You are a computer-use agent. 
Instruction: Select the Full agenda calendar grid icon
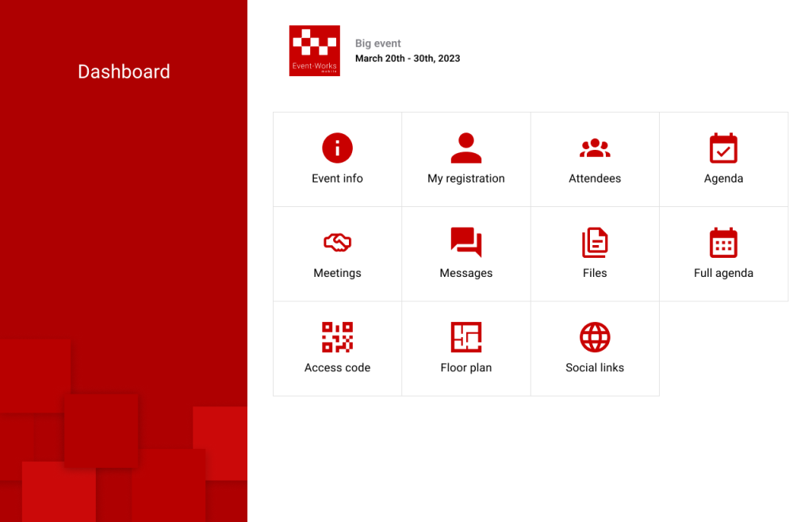(723, 243)
